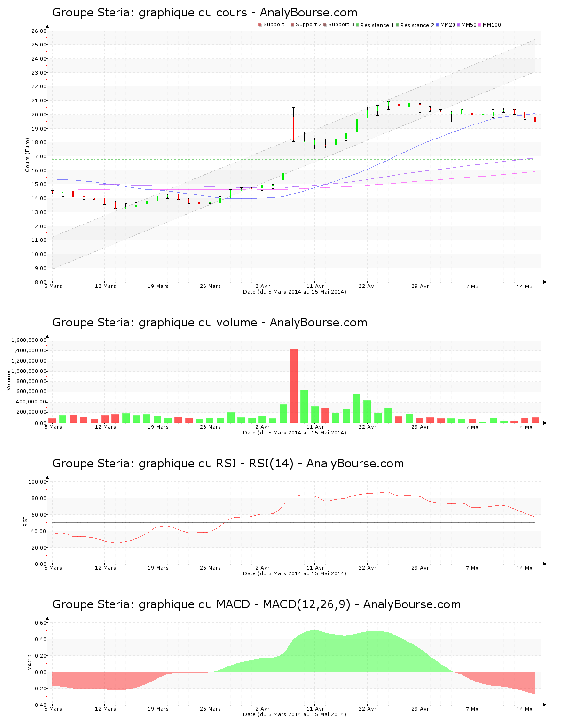The image size is (564, 728).
Task: Click the 'Cours (Euro)' axis label
Action: [x=27, y=155]
